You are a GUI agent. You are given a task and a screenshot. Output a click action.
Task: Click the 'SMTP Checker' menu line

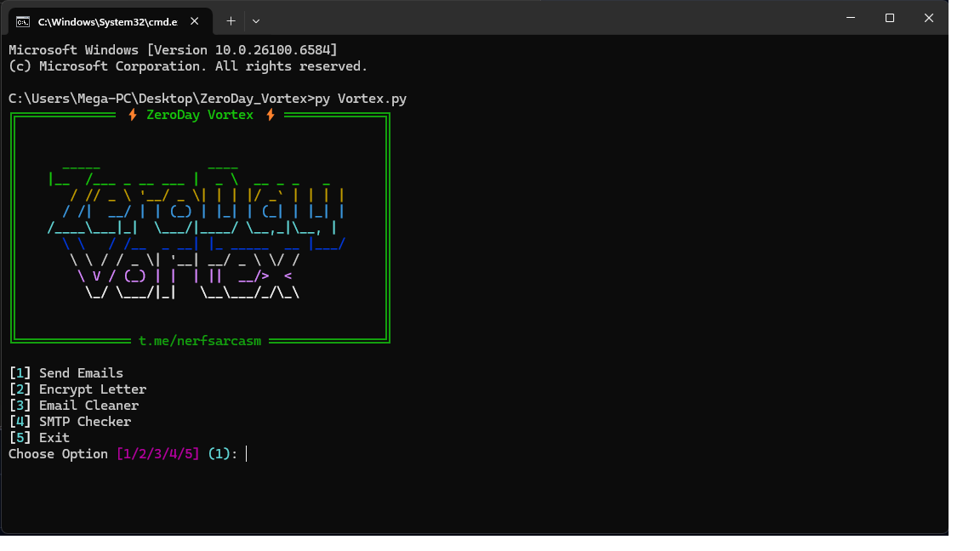pyautogui.click(x=70, y=422)
